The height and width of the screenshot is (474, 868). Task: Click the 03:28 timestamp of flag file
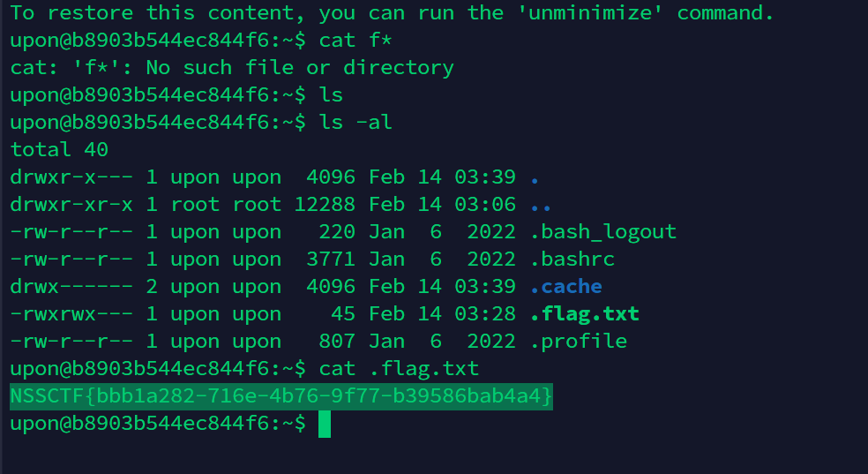pos(485,314)
